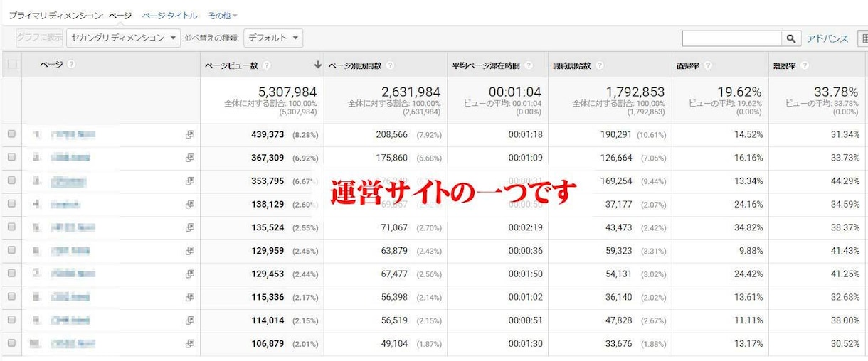The height and width of the screenshot is (361, 868).
Task: Check the row with 106,879 pageviews
Action: coord(11,343)
